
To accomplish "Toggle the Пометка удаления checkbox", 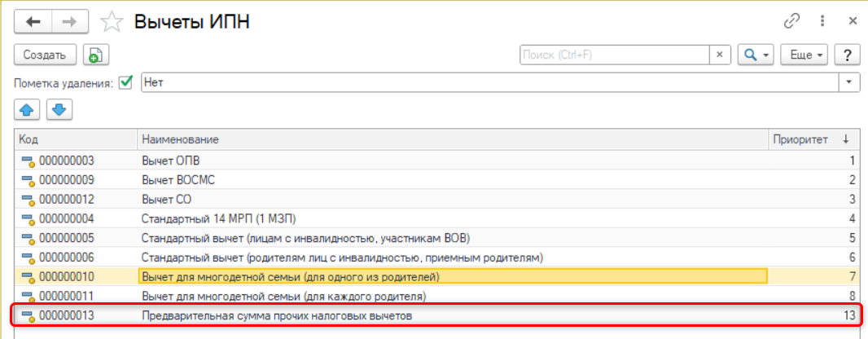I will (126, 83).
